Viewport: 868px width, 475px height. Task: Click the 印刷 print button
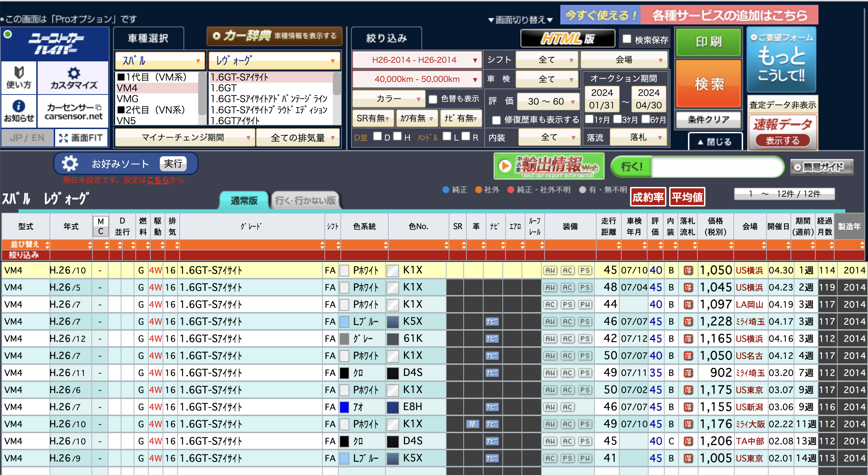[x=709, y=42]
